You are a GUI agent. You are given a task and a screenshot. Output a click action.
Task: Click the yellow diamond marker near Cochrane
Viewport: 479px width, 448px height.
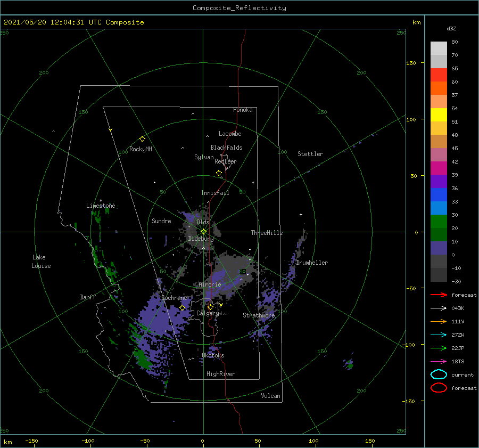(182, 308)
